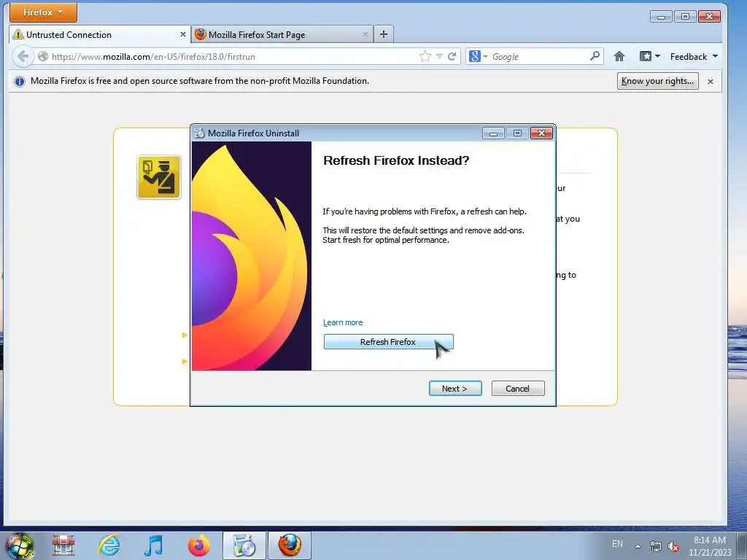Open a new tab with plus button

[384, 34]
